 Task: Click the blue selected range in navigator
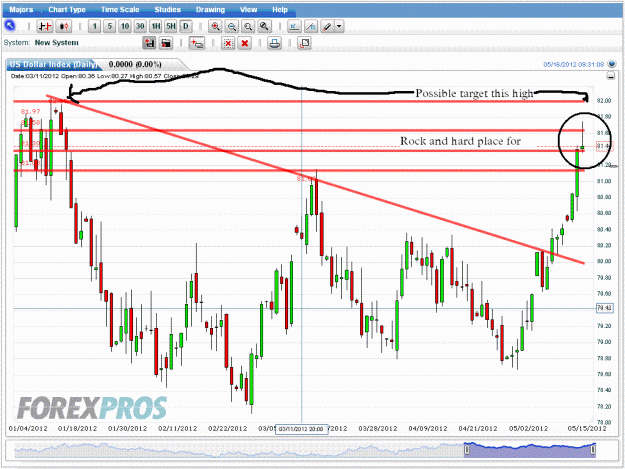coord(530,450)
